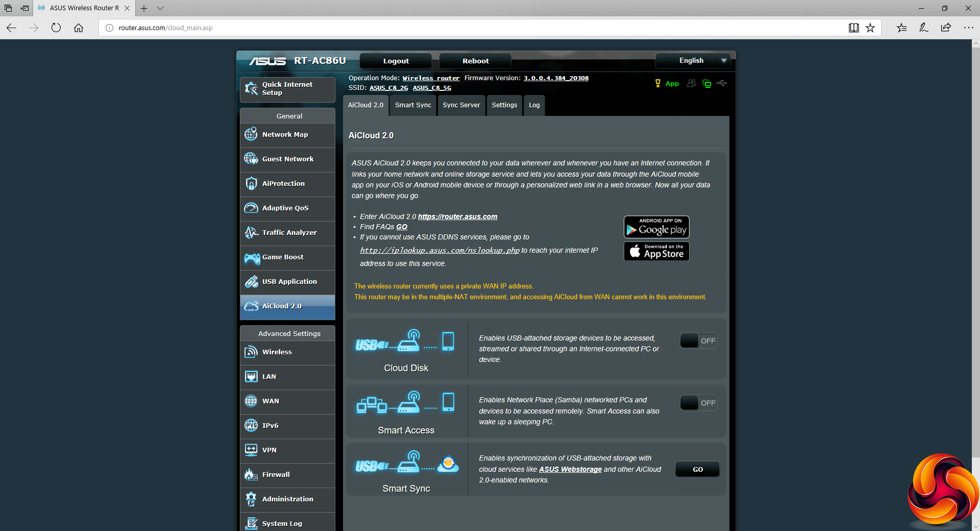The image size is (980, 531).
Task: Switch to the Settings tab
Action: 504,105
